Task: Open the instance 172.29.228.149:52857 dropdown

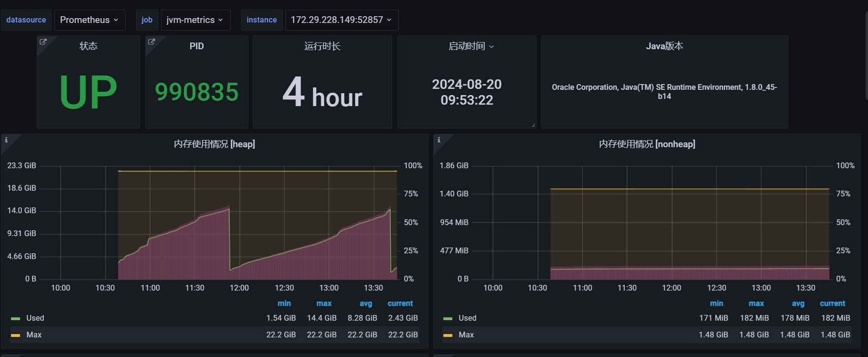Action: click(x=342, y=20)
